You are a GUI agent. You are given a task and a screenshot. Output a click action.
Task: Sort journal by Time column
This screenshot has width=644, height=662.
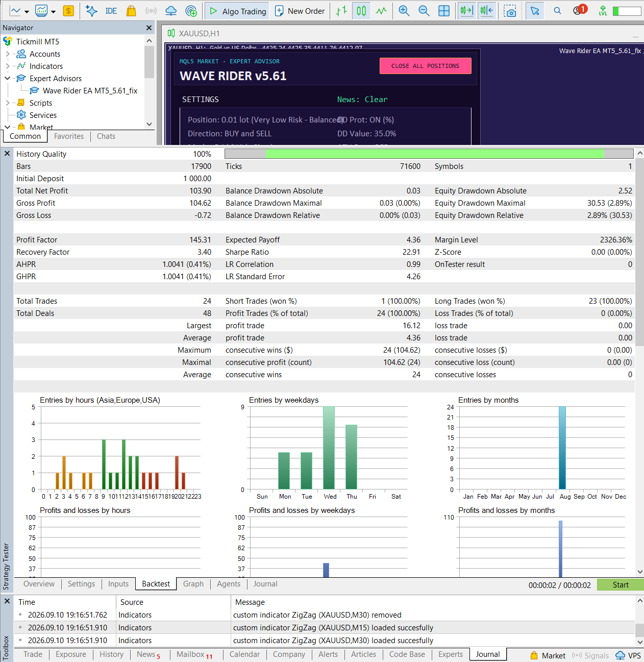65,602
